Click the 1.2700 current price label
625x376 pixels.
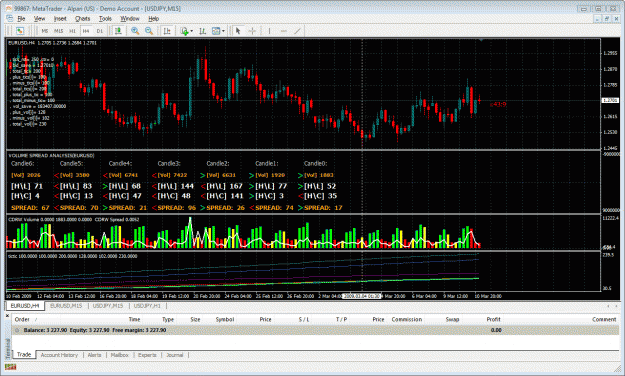610,100
